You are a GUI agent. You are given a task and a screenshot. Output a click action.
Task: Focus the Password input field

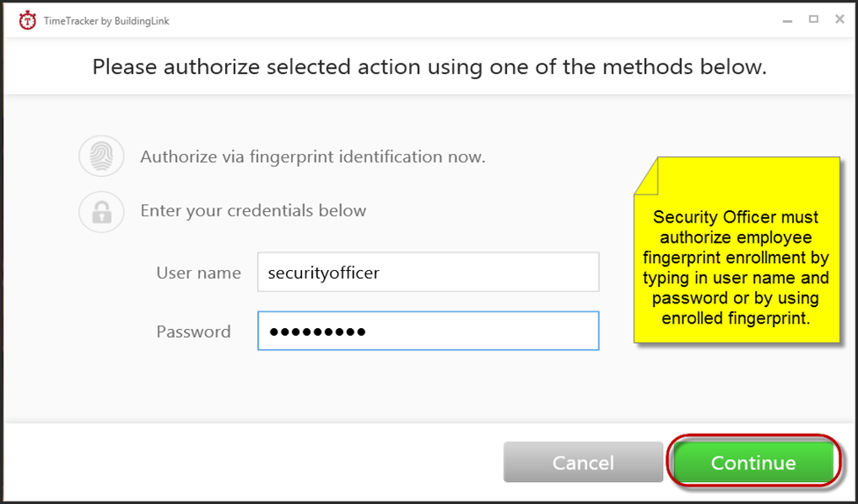(429, 331)
